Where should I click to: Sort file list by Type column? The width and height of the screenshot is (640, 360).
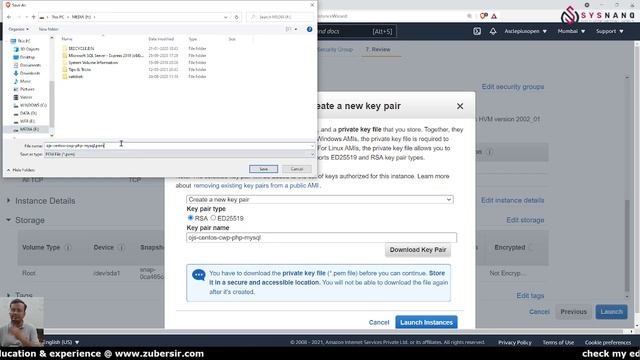[x=193, y=39]
